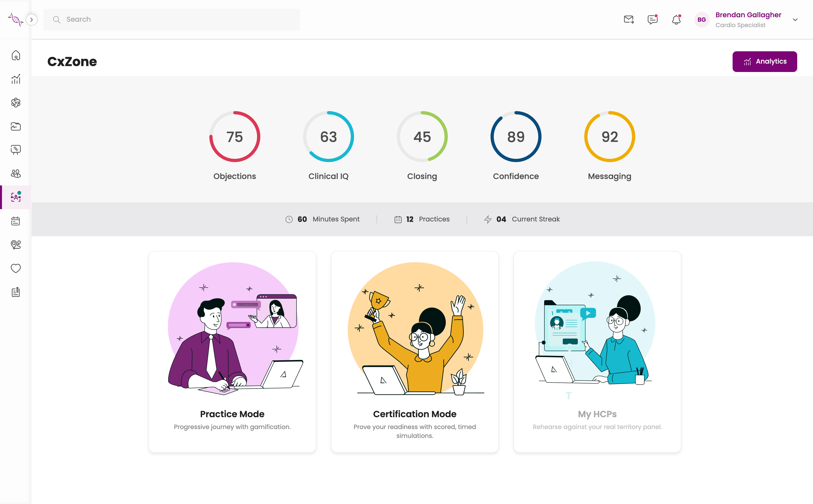Click the Clinical IQ score ring showing 63
This screenshot has width=813, height=504.
point(328,137)
